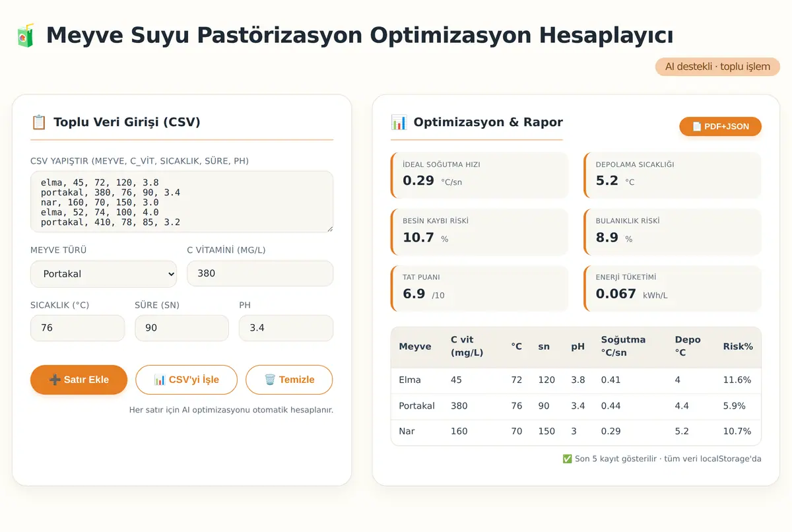792x532 pixels.
Task: Click the Temizle button
Action: tap(289, 380)
